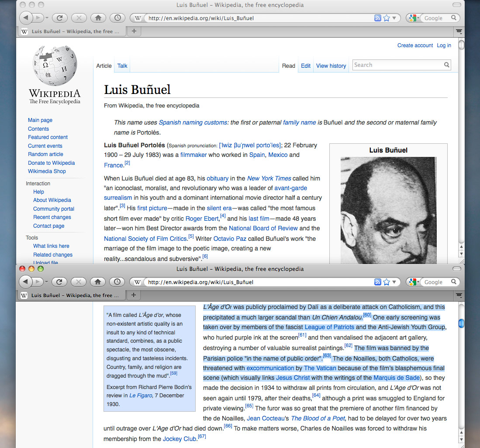Image resolution: width=480 pixels, height=448 pixels.
Task: Click toolbar toggle pill in bottom window titlebar
Action: pyautogui.click(x=456, y=269)
